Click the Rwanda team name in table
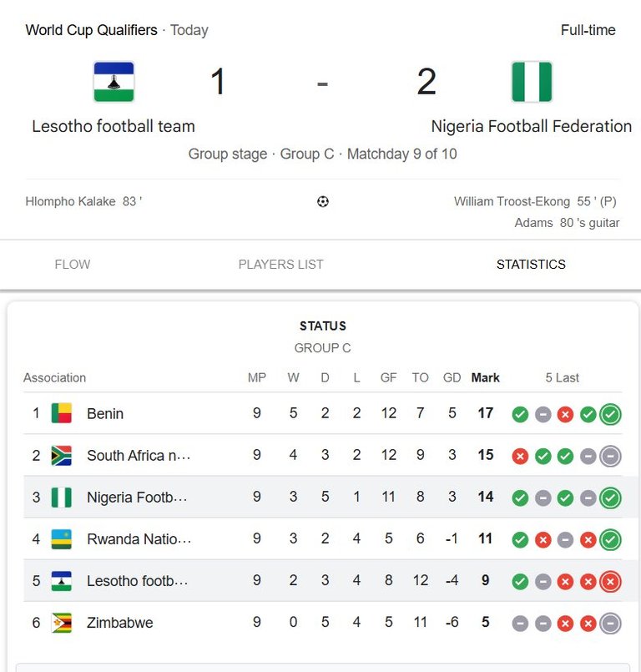This screenshot has width=641, height=672. (x=139, y=538)
